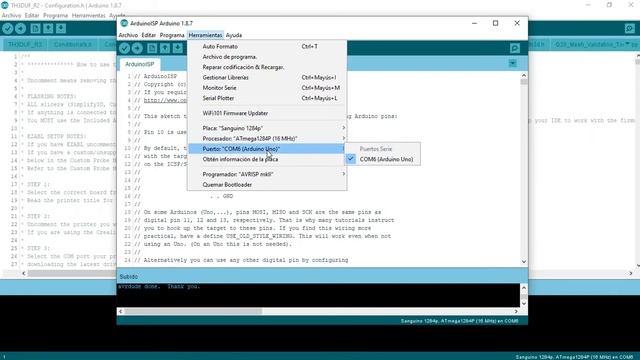Click scroll down arrow of ArduinoISP code editor
This screenshot has height=360, width=640.
coord(524,262)
